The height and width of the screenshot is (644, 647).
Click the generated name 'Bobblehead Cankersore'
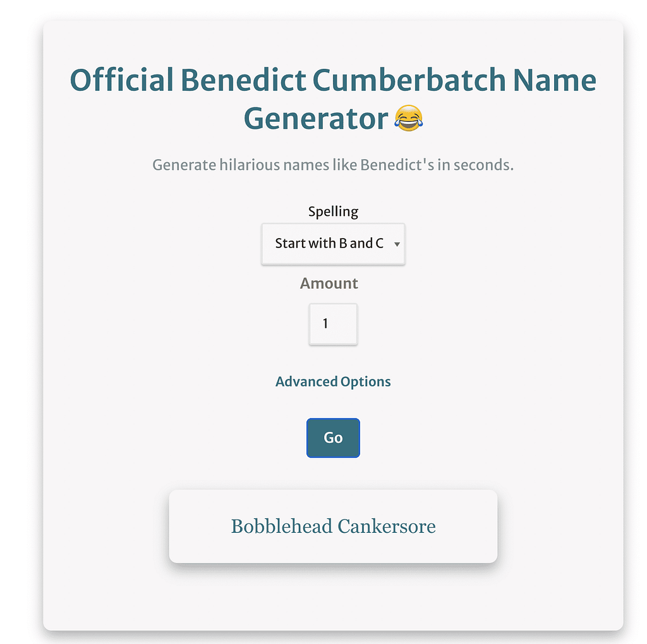pos(333,526)
